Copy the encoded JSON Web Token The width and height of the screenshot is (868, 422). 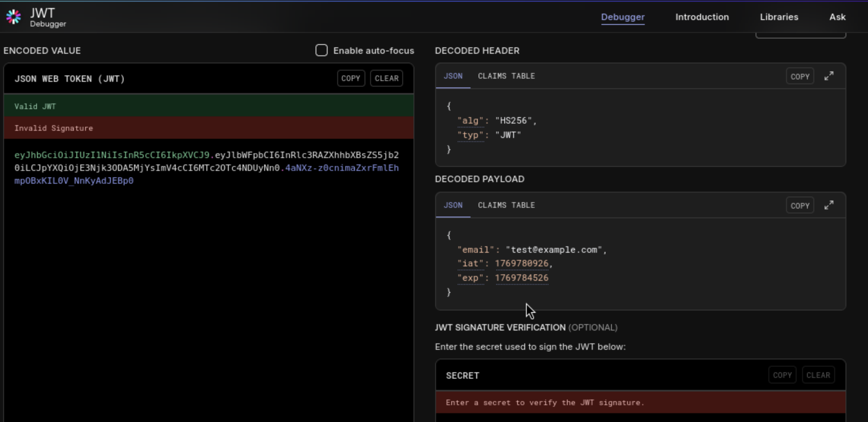(x=350, y=79)
